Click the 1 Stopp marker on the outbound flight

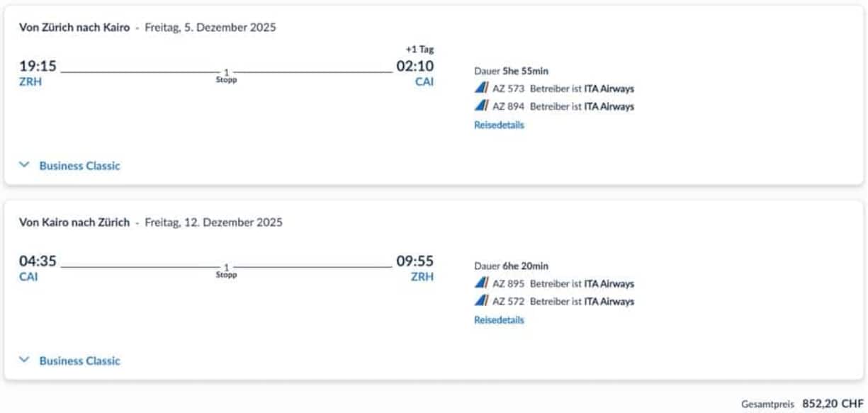coord(226,76)
